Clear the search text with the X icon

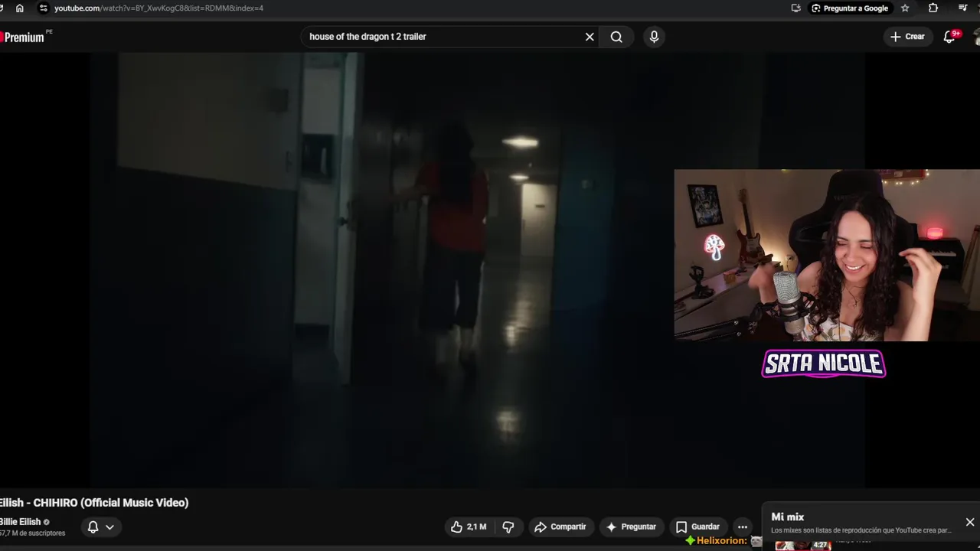590,37
